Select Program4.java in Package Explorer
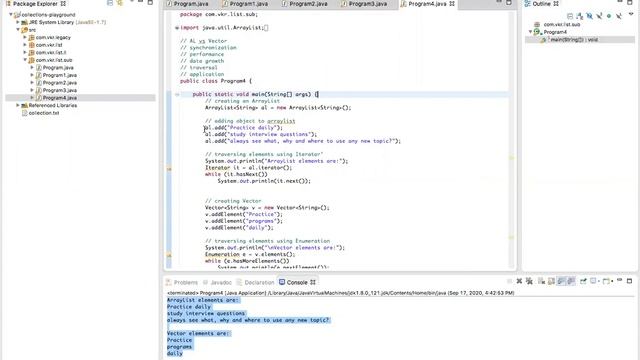The image size is (640, 360). (x=60, y=98)
